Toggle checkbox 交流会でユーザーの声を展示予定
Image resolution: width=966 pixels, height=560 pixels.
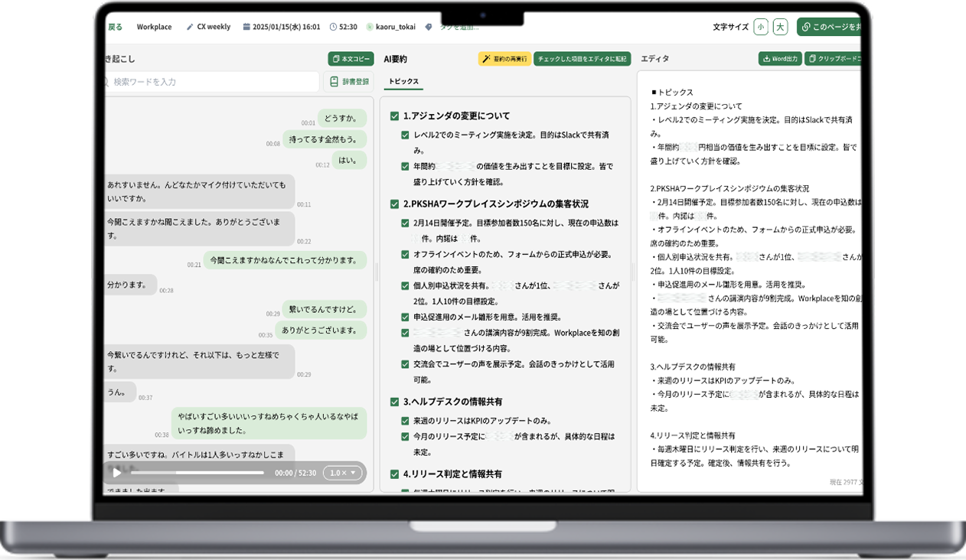click(405, 364)
